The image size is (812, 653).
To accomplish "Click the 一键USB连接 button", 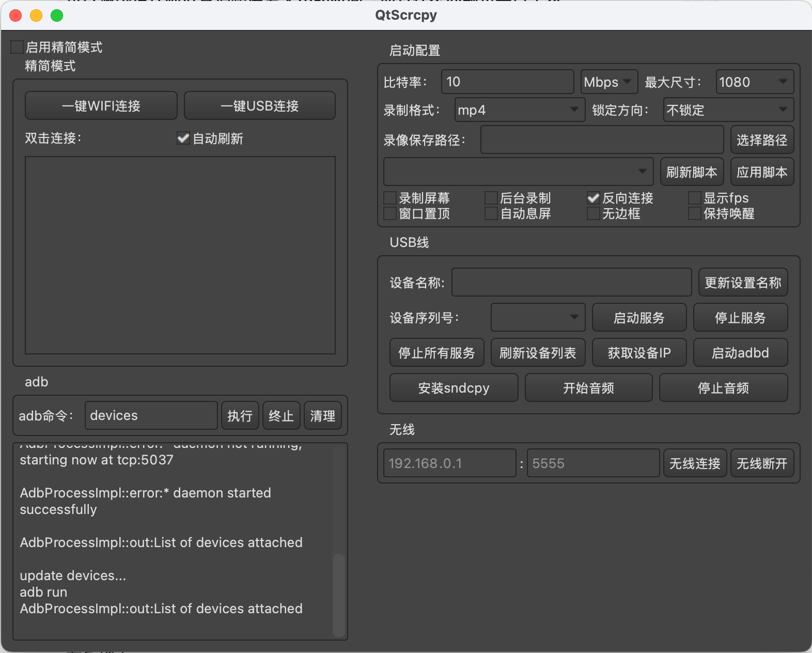I will click(260, 106).
